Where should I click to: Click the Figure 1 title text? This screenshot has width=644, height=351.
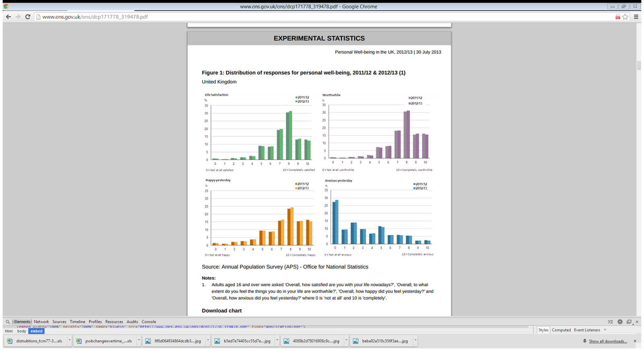(303, 73)
